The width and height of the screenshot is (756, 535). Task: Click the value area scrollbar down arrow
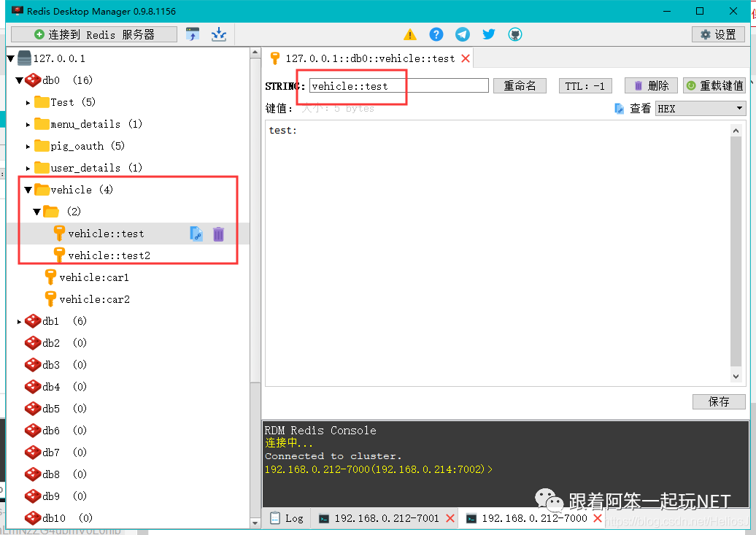click(x=736, y=377)
